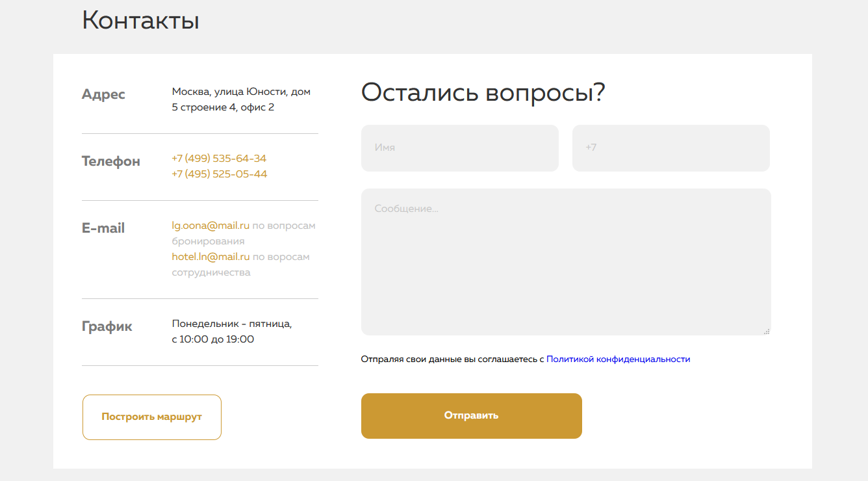
Task: Select the Контакты page heading
Action: pos(140,20)
